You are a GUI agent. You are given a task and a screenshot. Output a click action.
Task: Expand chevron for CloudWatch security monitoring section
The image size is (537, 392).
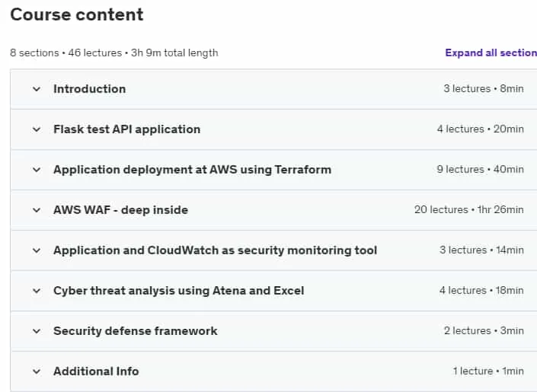pyautogui.click(x=37, y=250)
